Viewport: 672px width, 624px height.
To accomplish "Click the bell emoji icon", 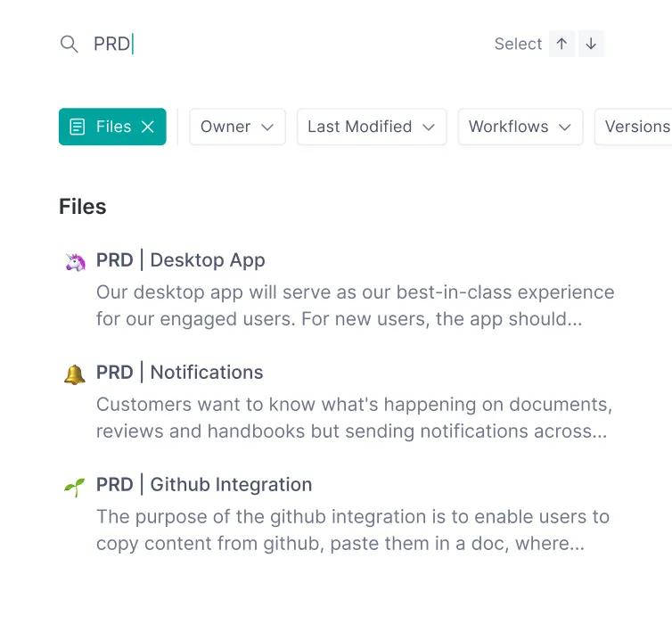I will (x=75, y=374).
